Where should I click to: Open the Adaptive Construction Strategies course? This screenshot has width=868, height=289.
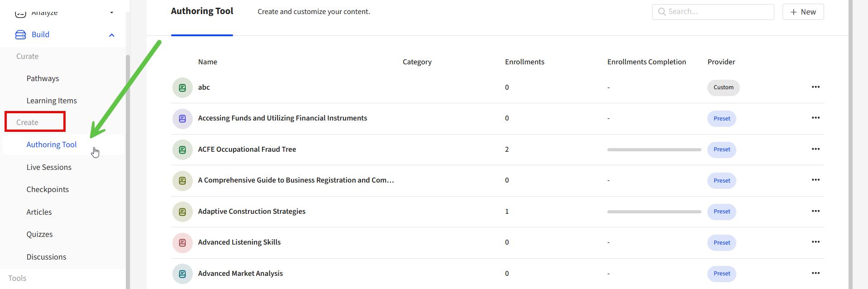click(252, 212)
